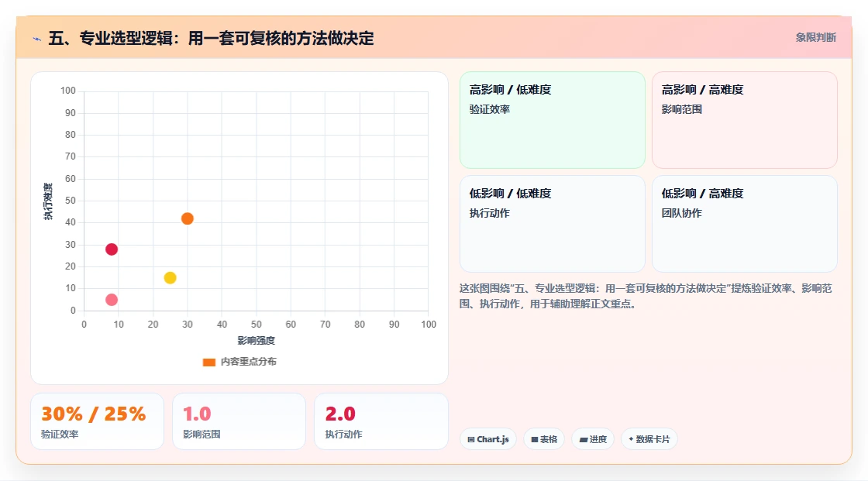Select the 低影响 / 高难度 quadrant card
868x481 pixels.
click(x=744, y=224)
